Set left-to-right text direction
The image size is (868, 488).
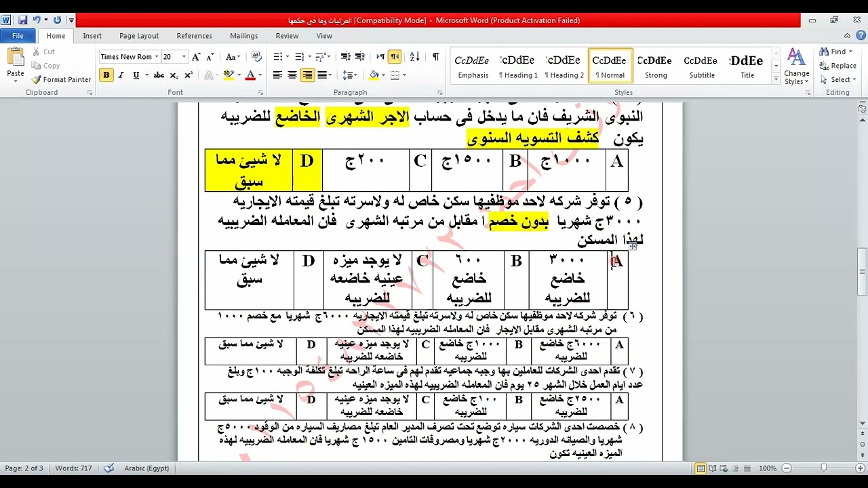380,57
